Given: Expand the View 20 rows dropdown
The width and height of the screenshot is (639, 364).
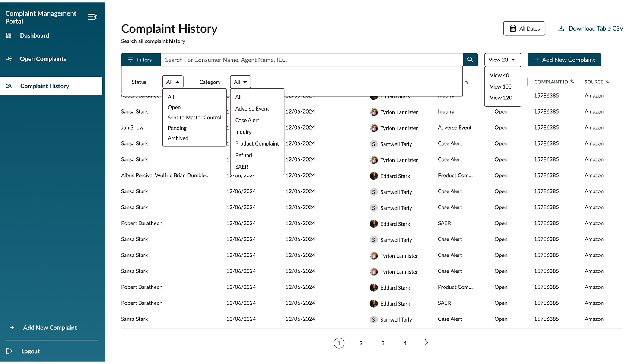Looking at the screenshot, I should click(502, 60).
